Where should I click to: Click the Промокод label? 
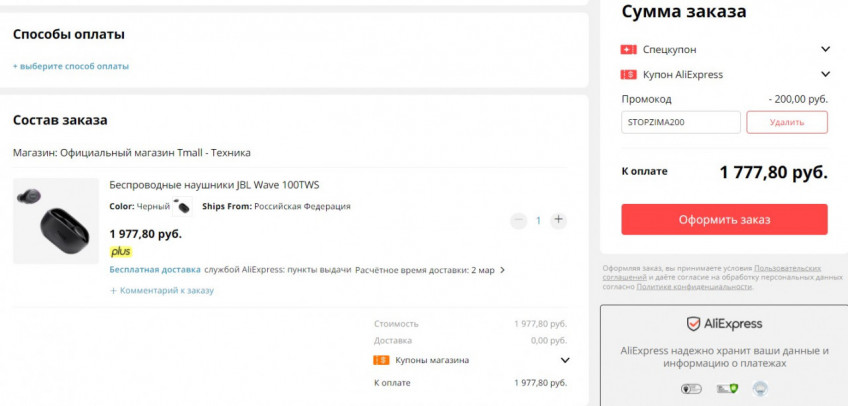[x=646, y=100]
